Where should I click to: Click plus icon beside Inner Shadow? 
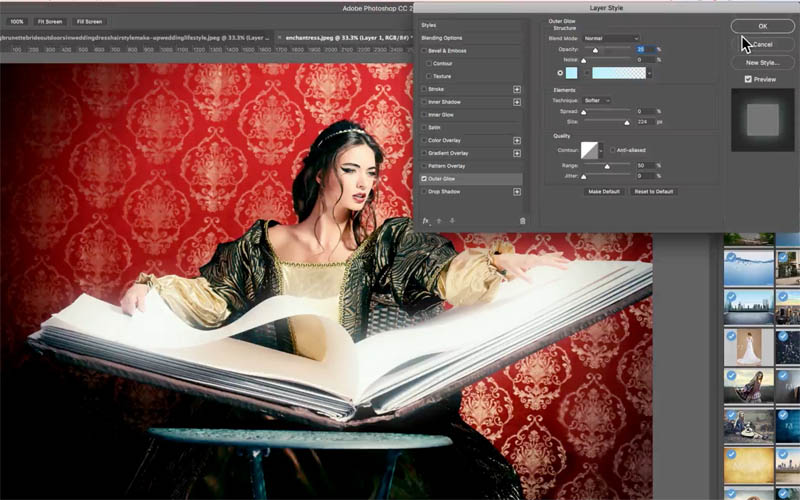[x=517, y=102]
